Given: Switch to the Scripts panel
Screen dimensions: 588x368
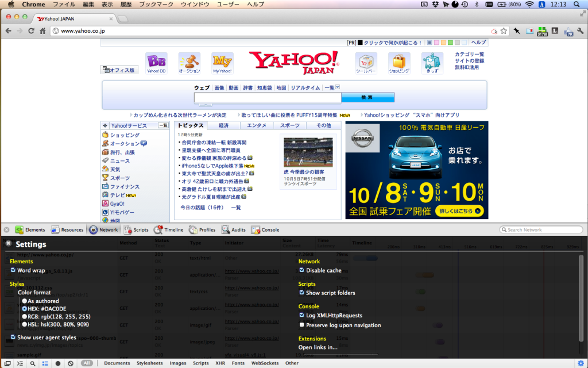Looking at the screenshot, I should (136, 230).
